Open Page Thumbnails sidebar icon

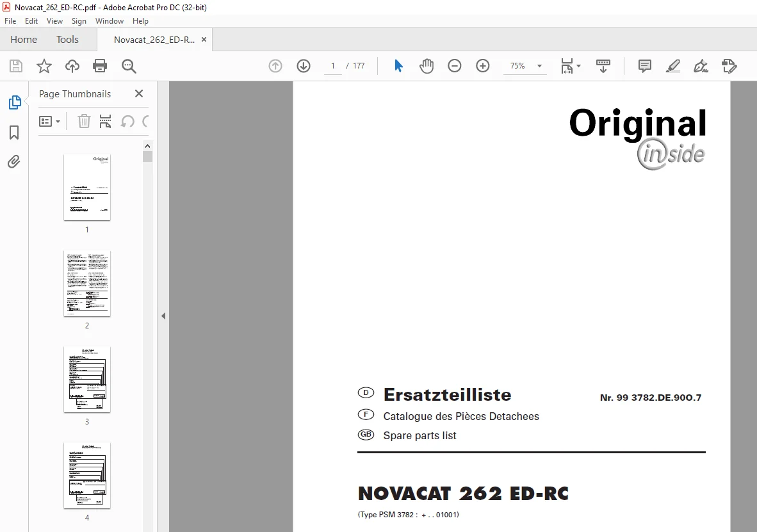(15, 102)
